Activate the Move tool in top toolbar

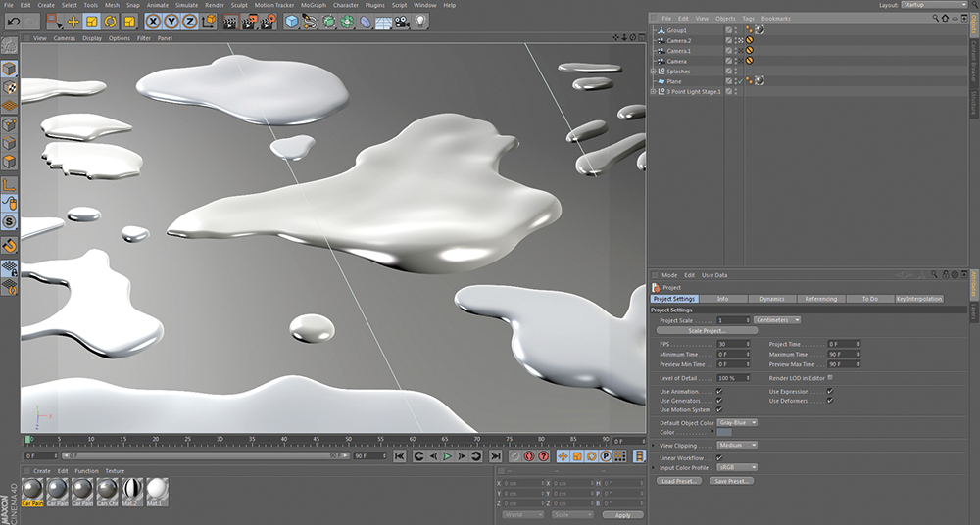(x=73, y=22)
